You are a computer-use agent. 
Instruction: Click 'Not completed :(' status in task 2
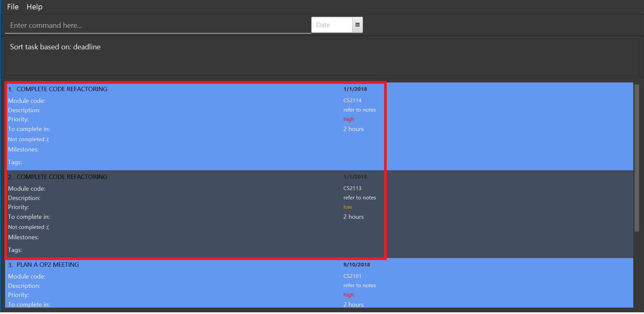29,227
